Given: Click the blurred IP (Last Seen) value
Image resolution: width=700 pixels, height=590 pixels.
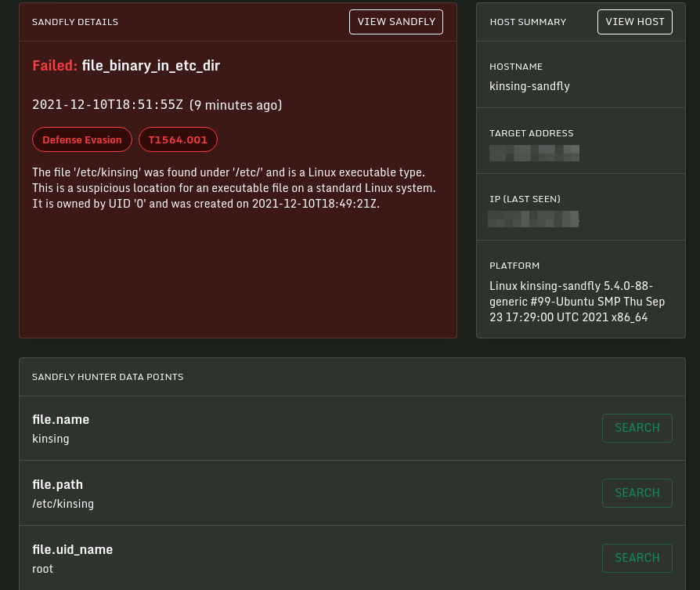Looking at the screenshot, I should (x=533, y=219).
